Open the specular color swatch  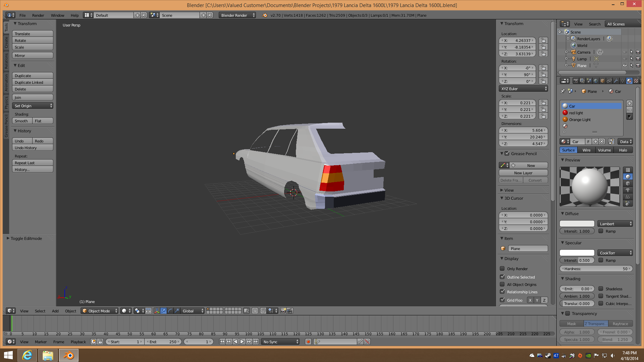(x=577, y=253)
